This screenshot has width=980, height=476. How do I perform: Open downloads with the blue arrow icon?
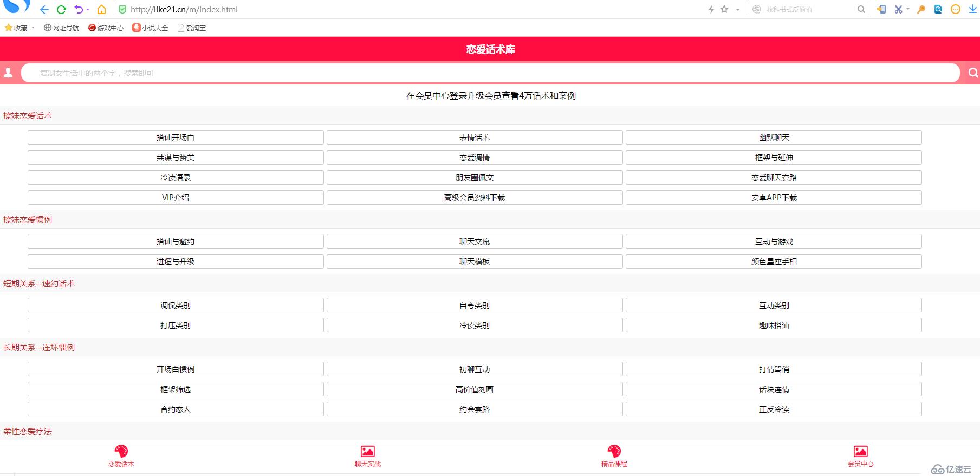click(x=973, y=9)
